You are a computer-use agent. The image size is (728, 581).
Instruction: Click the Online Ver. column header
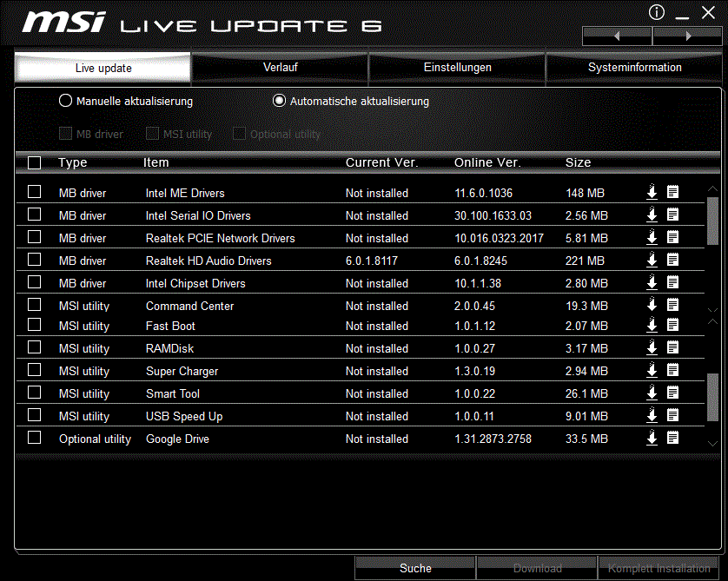487,162
